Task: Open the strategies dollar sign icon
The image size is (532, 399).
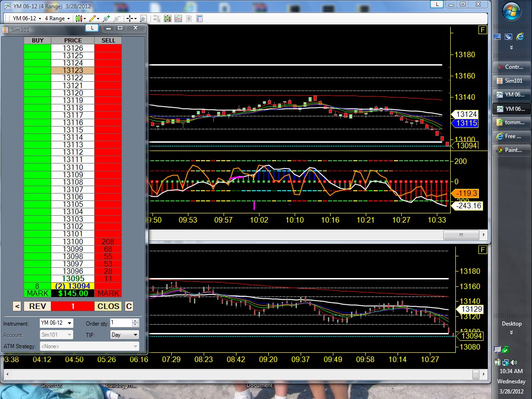Action: [189, 18]
